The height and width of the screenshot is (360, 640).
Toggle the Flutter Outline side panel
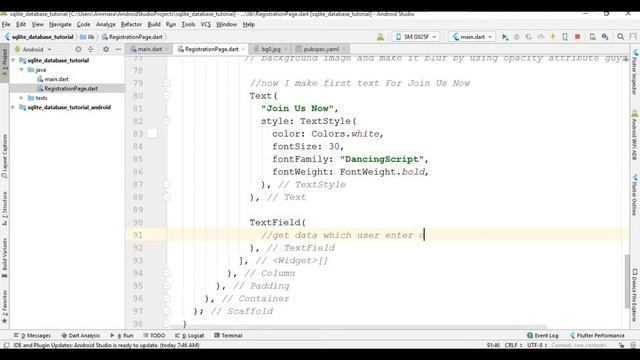pos(635,195)
